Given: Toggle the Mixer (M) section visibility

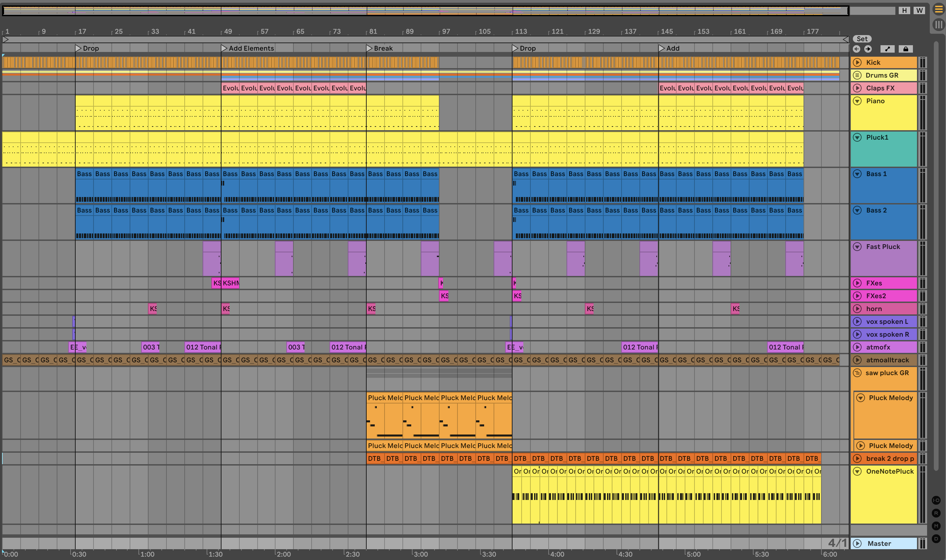Looking at the screenshot, I should click(936, 526).
